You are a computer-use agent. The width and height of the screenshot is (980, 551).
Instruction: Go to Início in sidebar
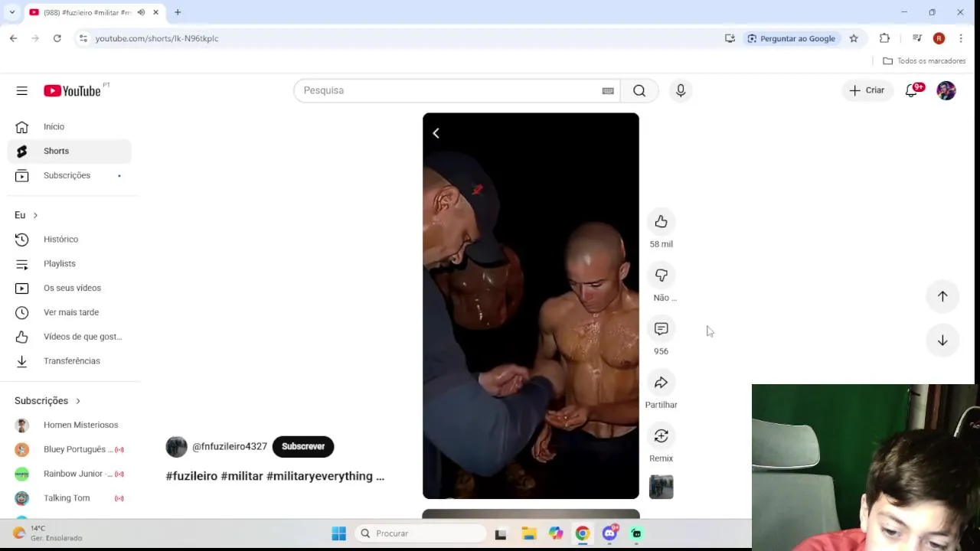[70, 126]
